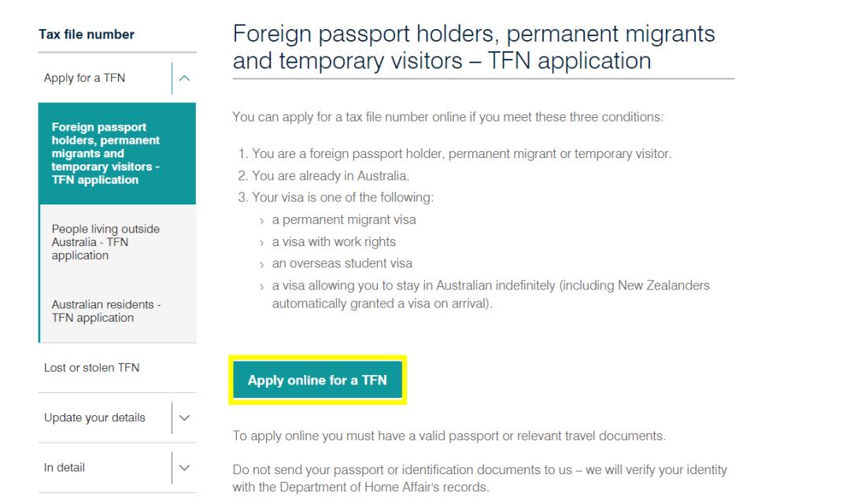Collapse the Apply for a TFN chevron

[x=184, y=78]
